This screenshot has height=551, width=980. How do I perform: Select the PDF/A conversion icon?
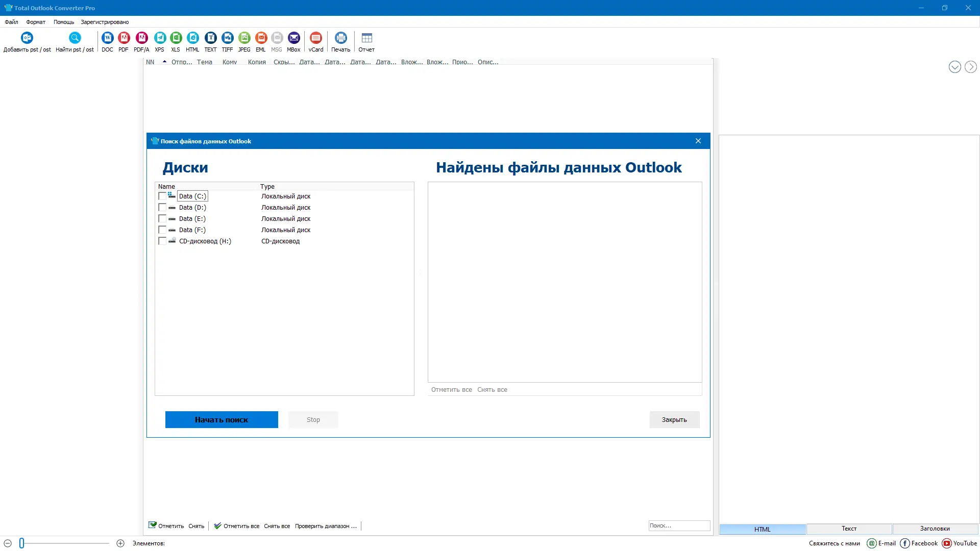tap(141, 38)
